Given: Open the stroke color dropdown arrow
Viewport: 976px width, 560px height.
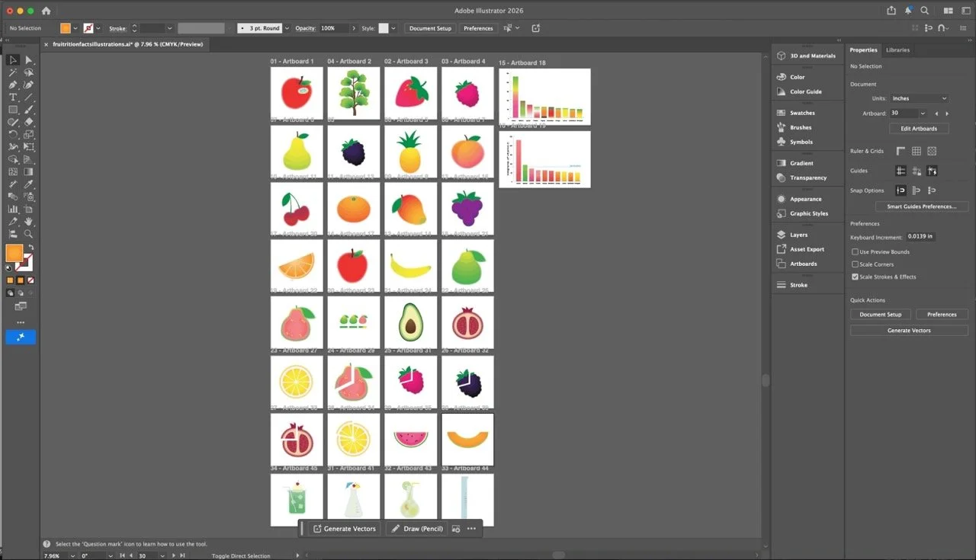Looking at the screenshot, I should (98, 28).
